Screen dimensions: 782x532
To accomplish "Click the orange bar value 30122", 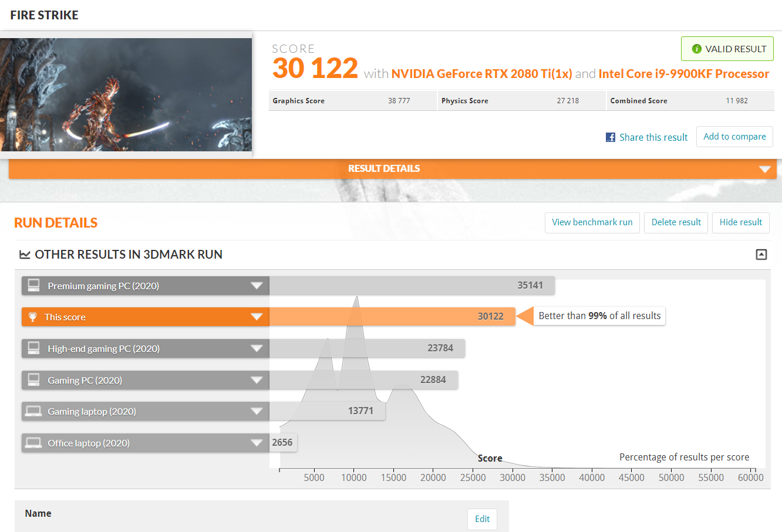I will (491, 316).
